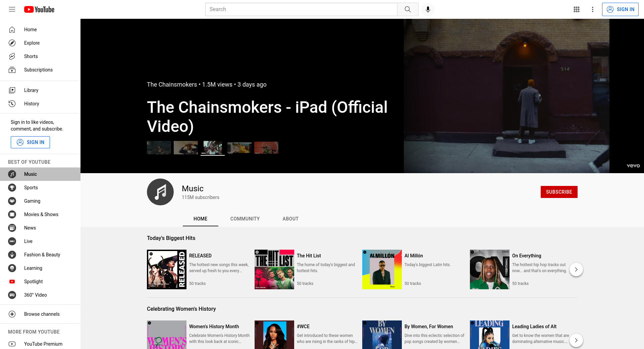Click the Browse channels plus icon
The width and height of the screenshot is (644, 349).
pyautogui.click(x=12, y=314)
